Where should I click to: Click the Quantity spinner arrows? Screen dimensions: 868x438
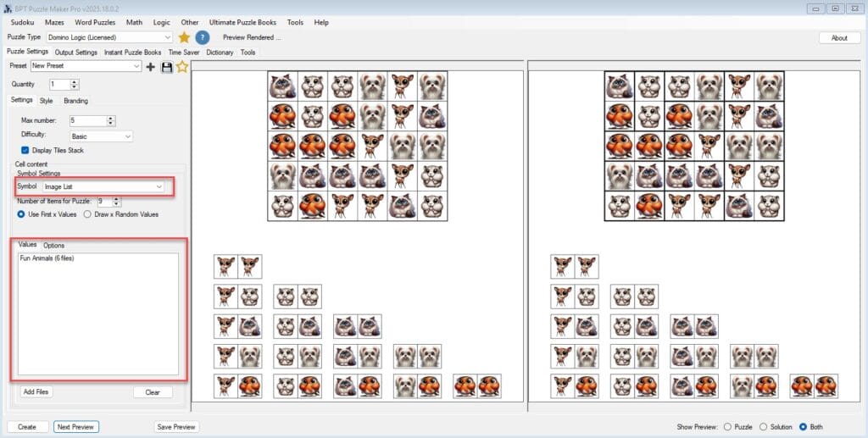tap(75, 84)
